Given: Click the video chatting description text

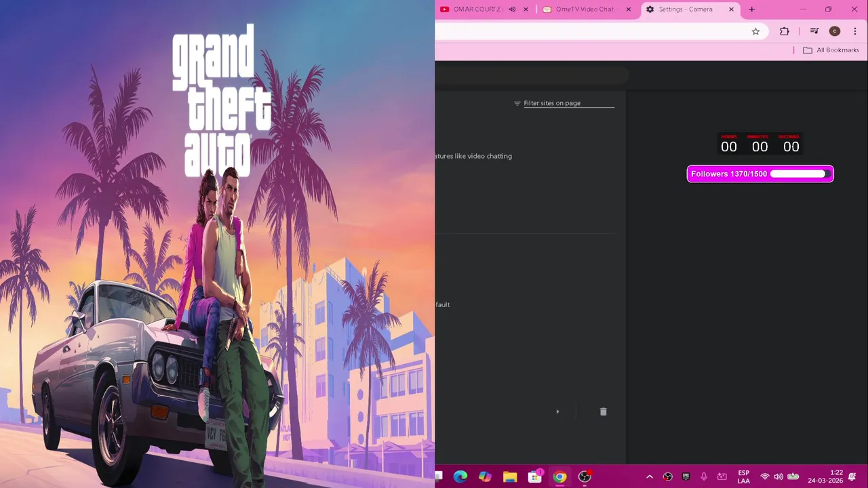Looking at the screenshot, I should [x=474, y=156].
